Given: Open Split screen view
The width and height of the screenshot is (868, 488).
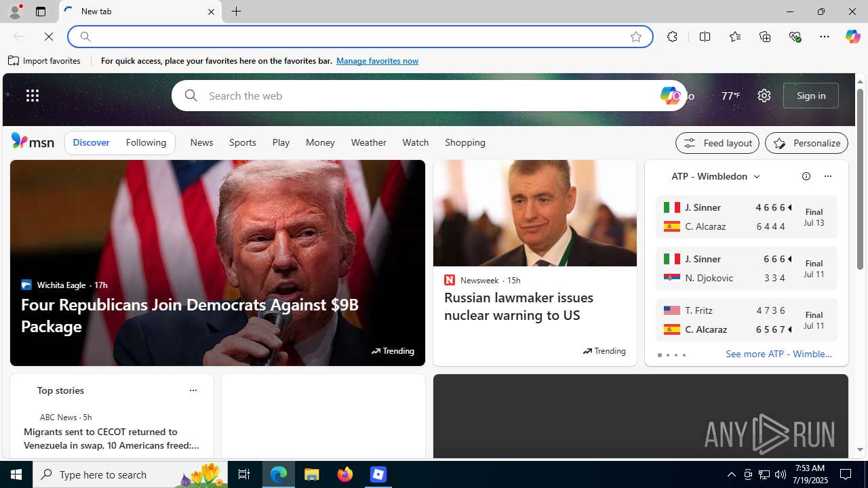Looking at the screenshot, I should tap(705, 37).
